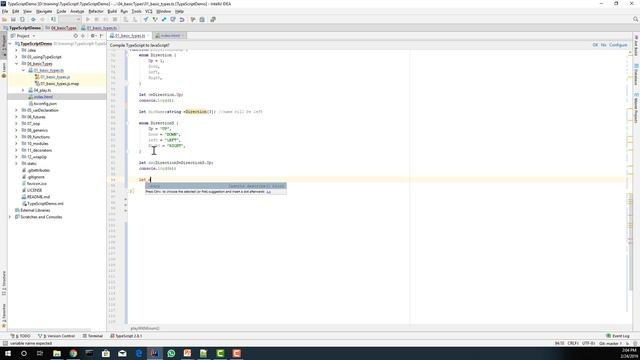This screenshot has height=360, width=640.
Task: Click the Back navigation arrow in toolbar
Action: 33,20
